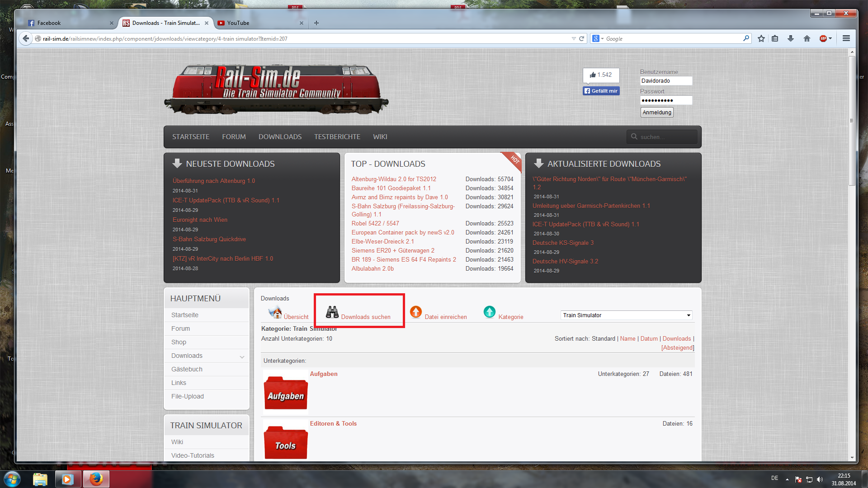Click the Downloads suchen binoculars icon

tap(332, 312)
